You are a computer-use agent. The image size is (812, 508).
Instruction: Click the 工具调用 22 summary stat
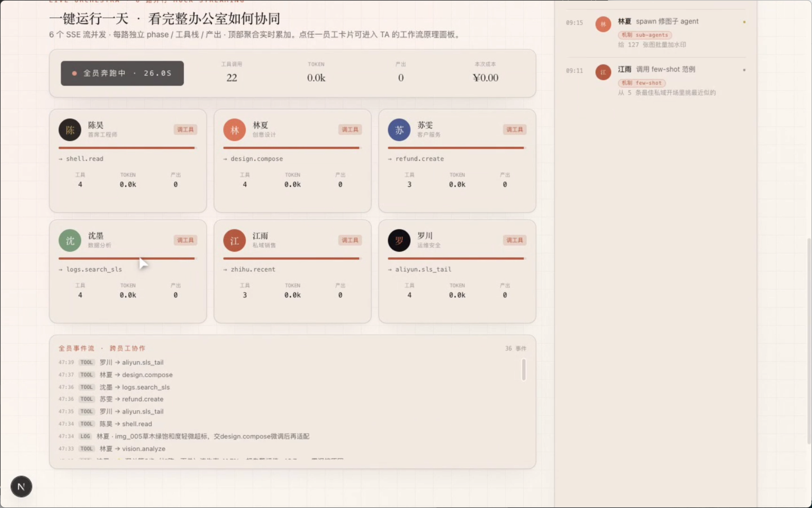[231, 72]
